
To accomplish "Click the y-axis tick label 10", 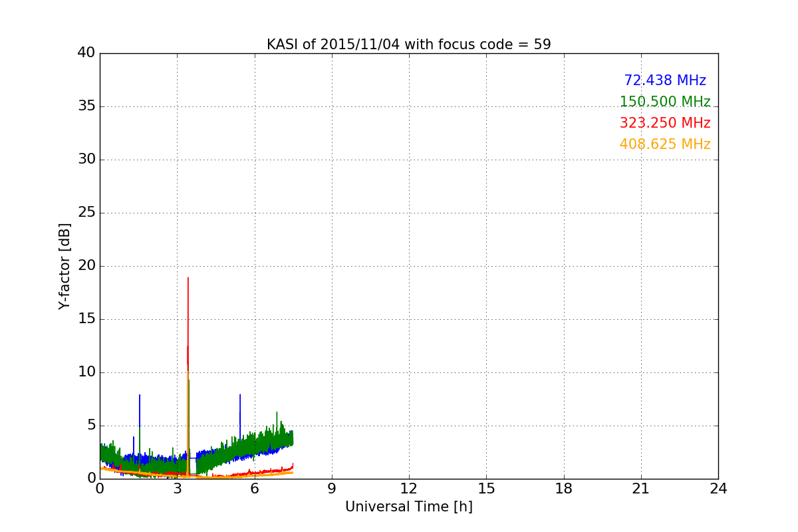I will [86, 372].
